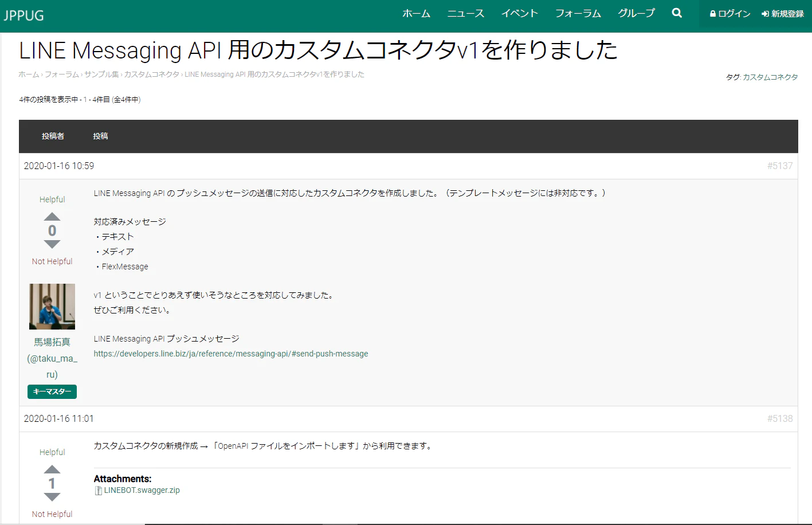Open サンプル集 in the breadcrumb
The image size is (812, 525).
pyautogui.click(x=101, y=75)
